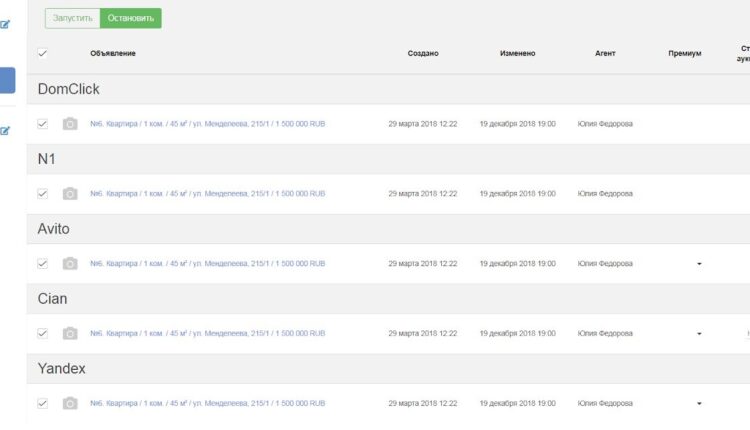
Task: Click the blue highlighted block in left sidebar
Action: 6,80
